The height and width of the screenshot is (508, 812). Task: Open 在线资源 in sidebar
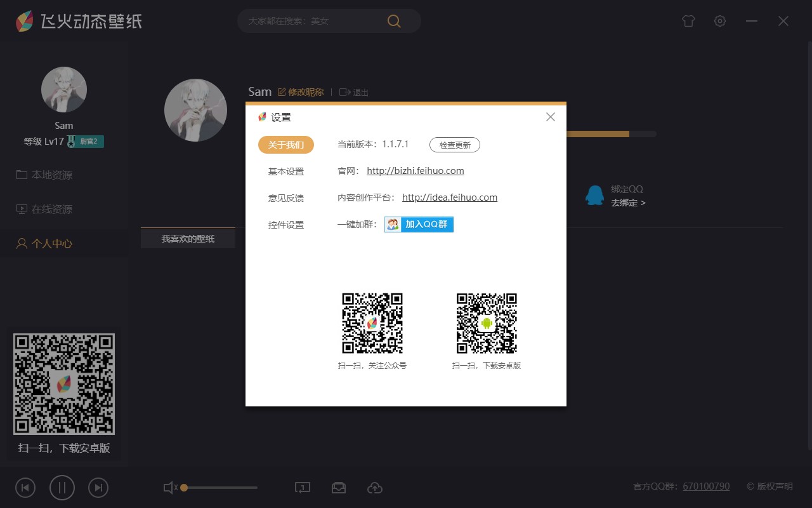coord(44,209)
